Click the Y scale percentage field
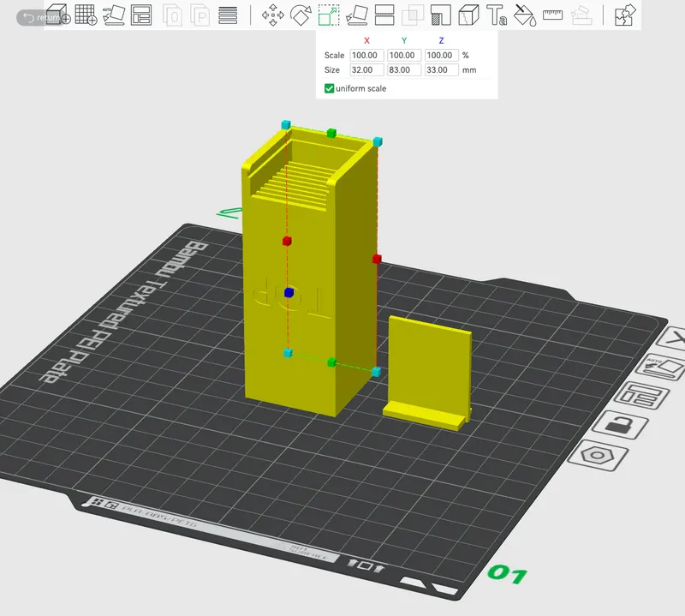This screenshot has width=685, height=616. (x=404, y=55)
